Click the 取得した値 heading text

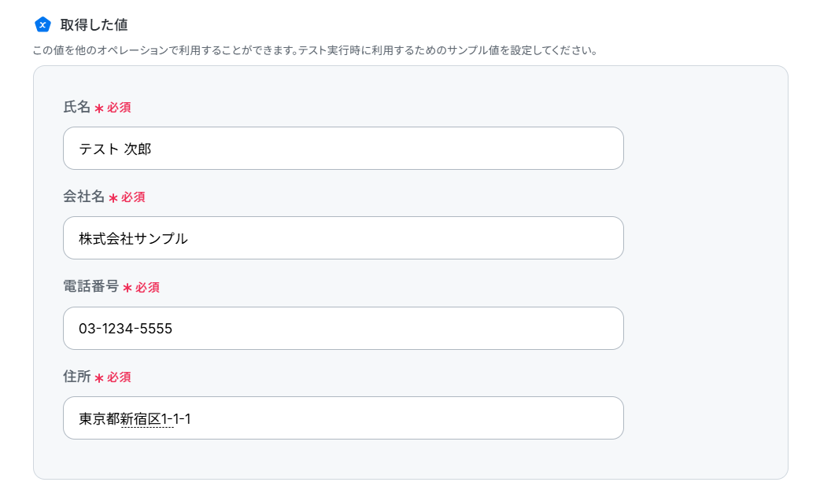(94, 24)
